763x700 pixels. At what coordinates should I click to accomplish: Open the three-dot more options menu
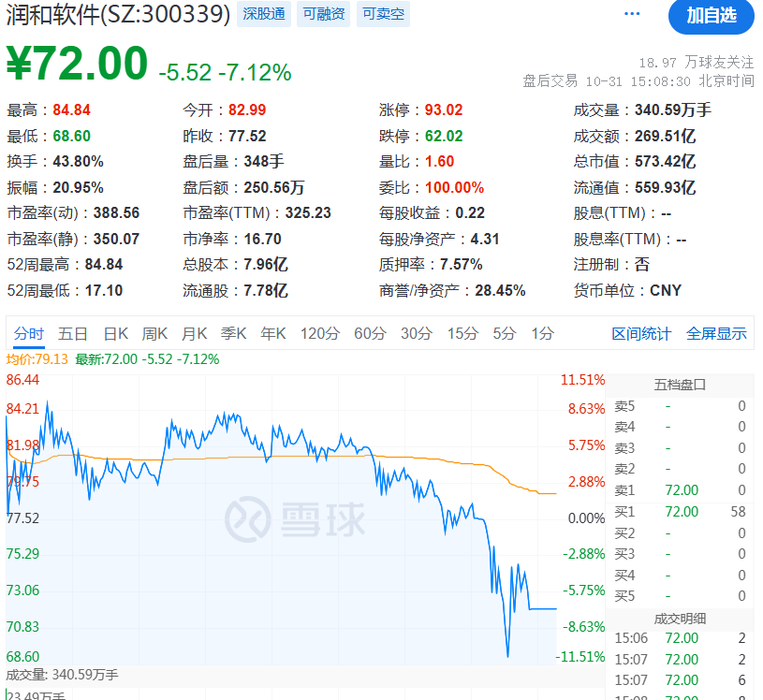point(633,14)
